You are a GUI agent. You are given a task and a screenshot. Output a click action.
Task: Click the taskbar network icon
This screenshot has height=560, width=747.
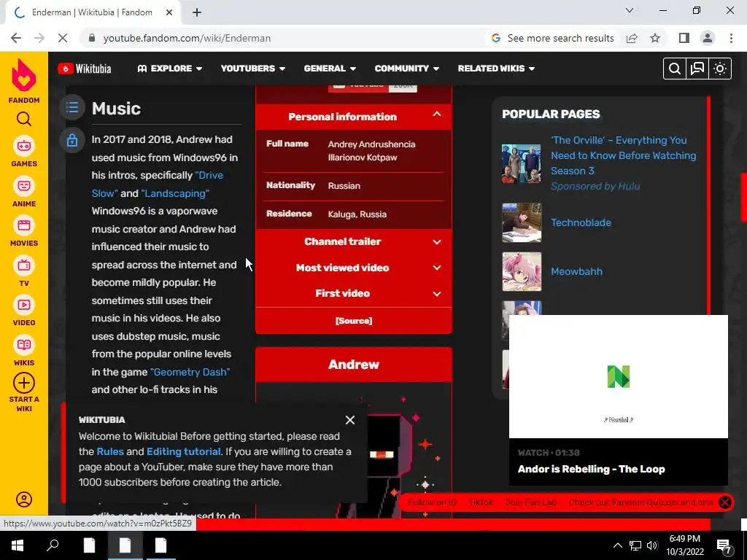(x=635, y=545)
